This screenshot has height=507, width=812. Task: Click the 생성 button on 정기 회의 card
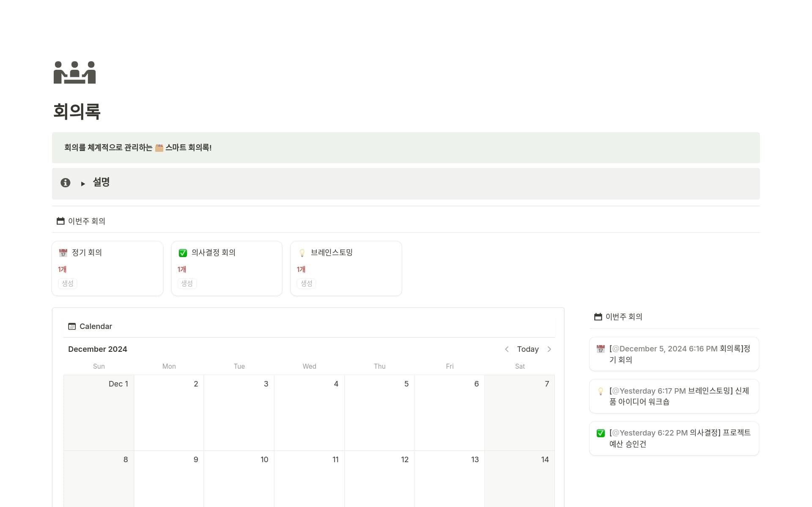point(68,283)
